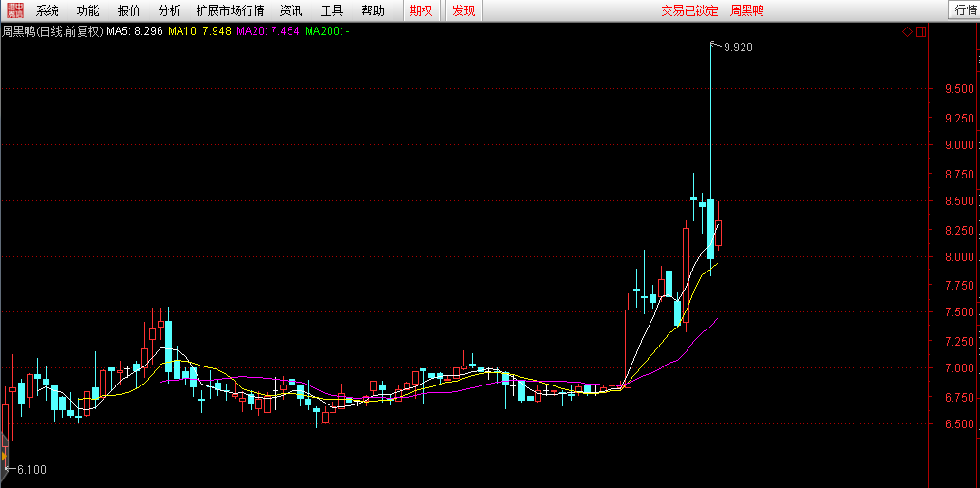Click the 6.500 price axis label
This screenshot has width=980, height=488.
click(959, 424)
